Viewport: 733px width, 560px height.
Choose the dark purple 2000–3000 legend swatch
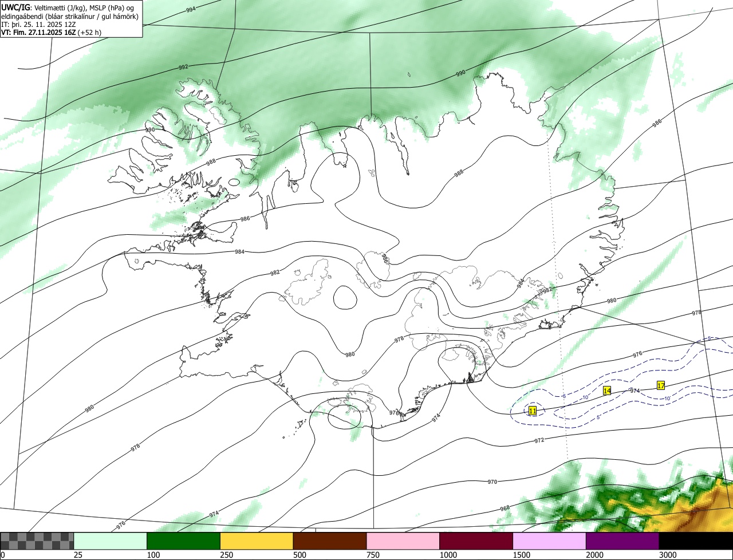pyautogui.click(x=622, y=541)
